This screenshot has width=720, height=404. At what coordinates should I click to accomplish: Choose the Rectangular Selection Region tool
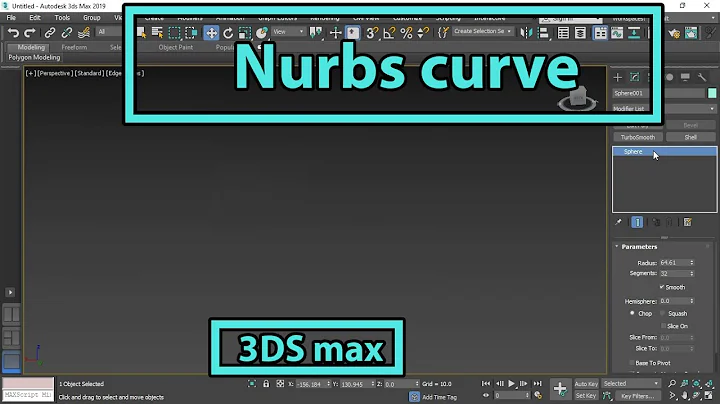(174, 33)
